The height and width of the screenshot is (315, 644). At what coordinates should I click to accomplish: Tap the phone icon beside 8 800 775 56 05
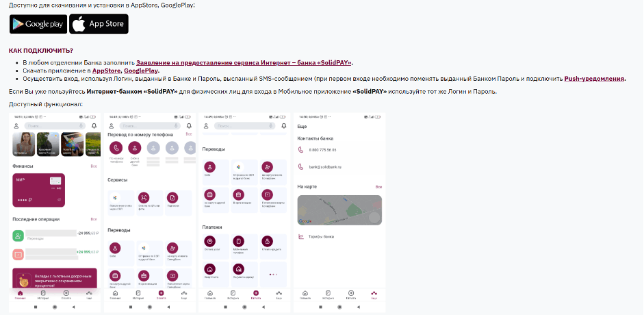pos(300,150)
